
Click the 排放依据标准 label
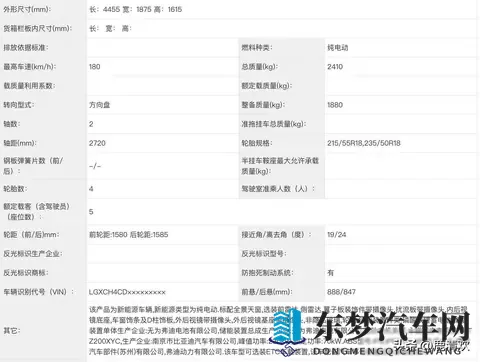tap(26, 48)
